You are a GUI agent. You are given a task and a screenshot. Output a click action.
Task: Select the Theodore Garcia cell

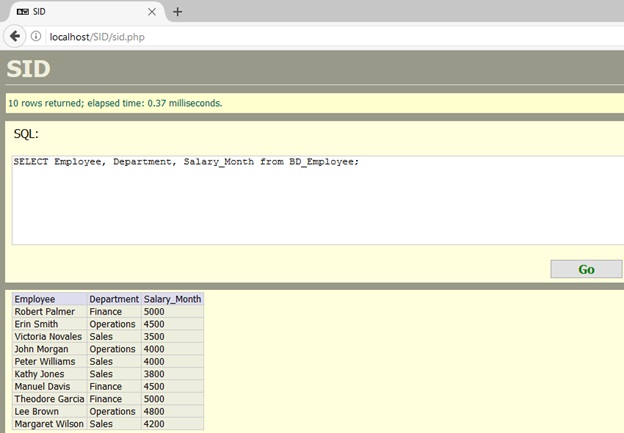50,399
